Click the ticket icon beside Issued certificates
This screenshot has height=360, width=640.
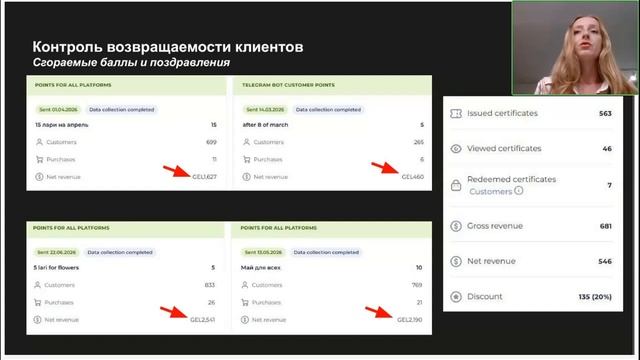coord(456,113)
